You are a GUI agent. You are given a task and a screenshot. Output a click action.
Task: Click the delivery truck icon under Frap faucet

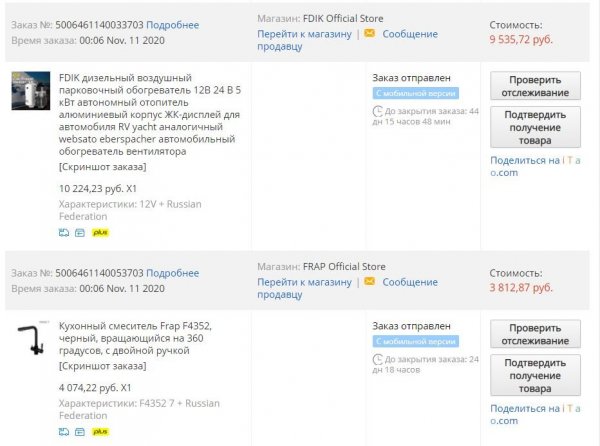pos(65,431)
